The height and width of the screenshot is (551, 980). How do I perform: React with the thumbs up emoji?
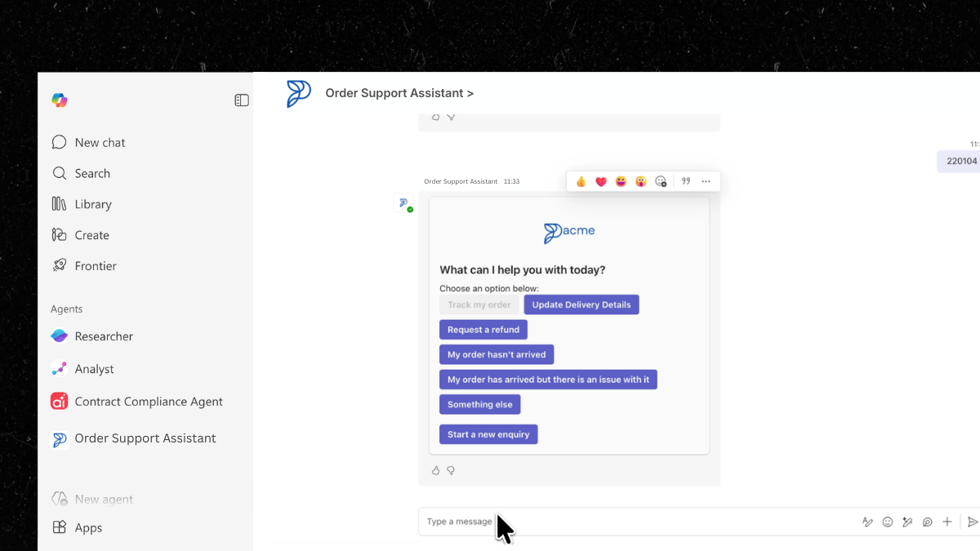tap(581, 181)
